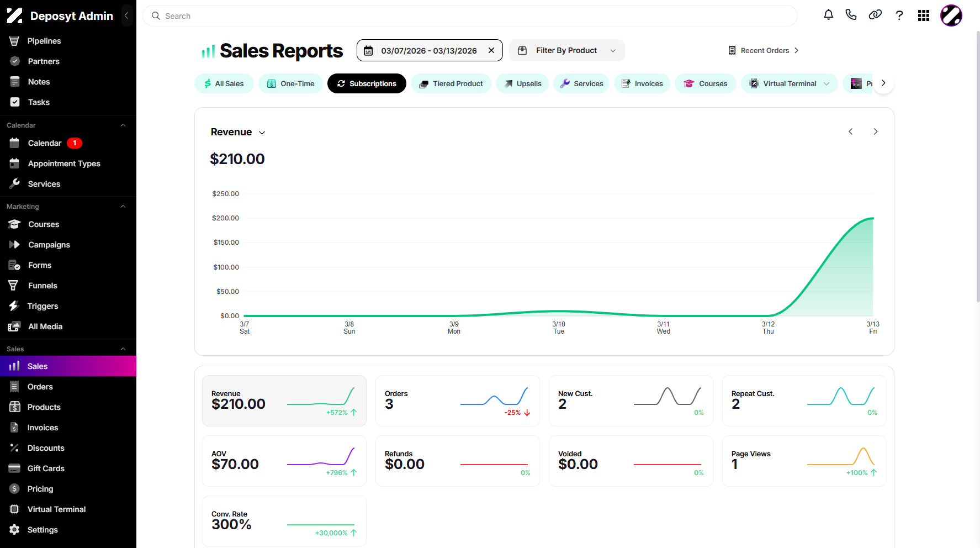Collapse the Marketing sidebar section
This screenshot has width=980, height=548.
tap(123, 207)
